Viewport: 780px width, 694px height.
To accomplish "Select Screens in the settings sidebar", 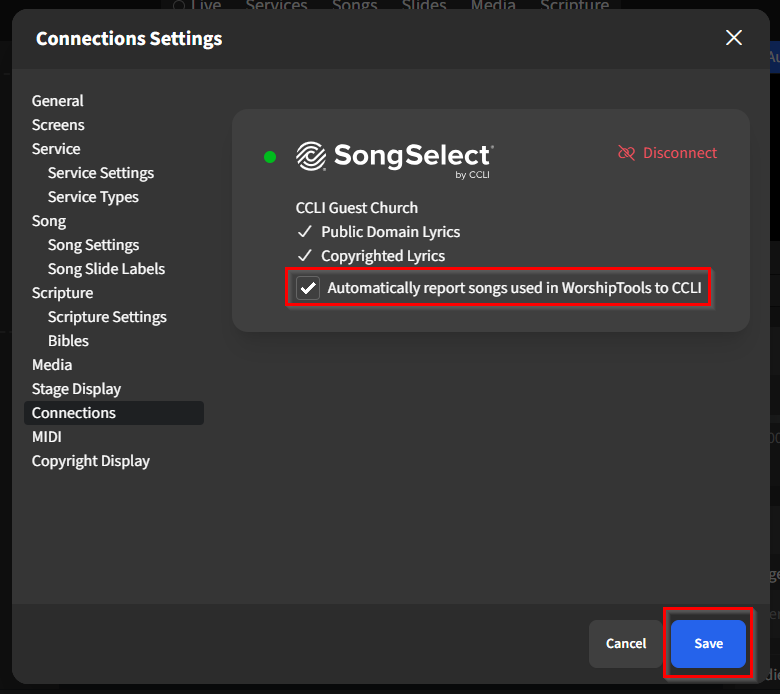I will [x=58, y=125].
